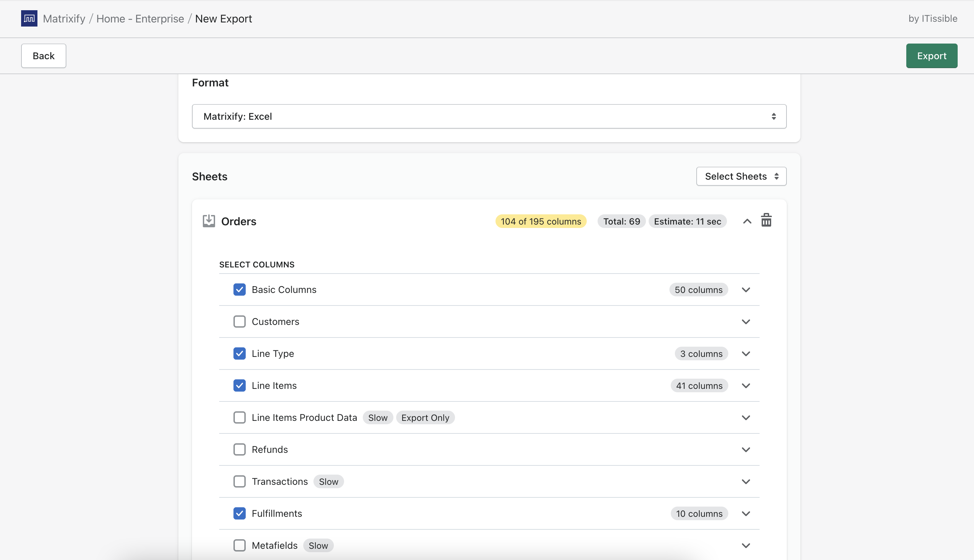Click the Matrixify breadcrumb link

click(x=64, y=18)
